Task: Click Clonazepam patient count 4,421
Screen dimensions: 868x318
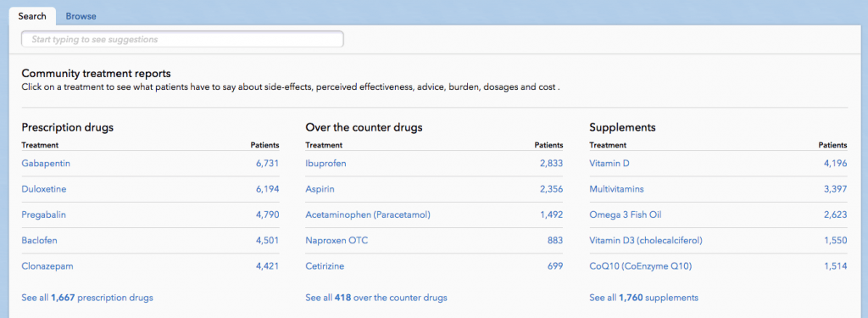Action: 267,266
